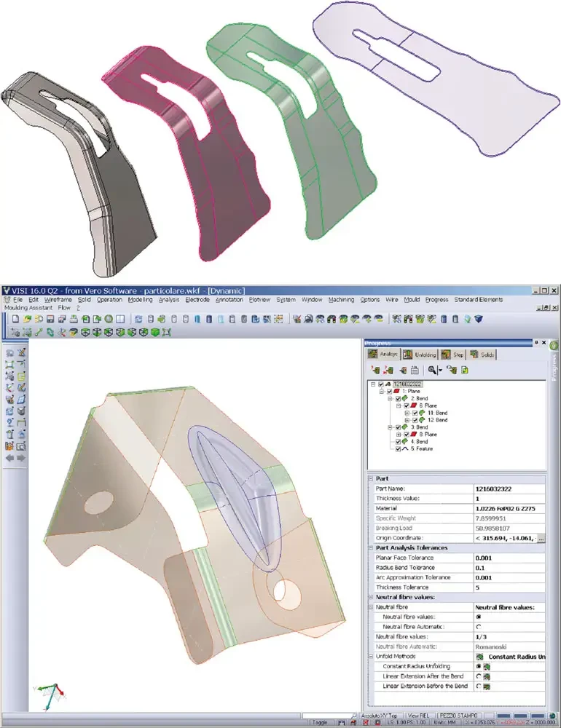Select Neutral fibre Automatic radio button

[478, 627]
